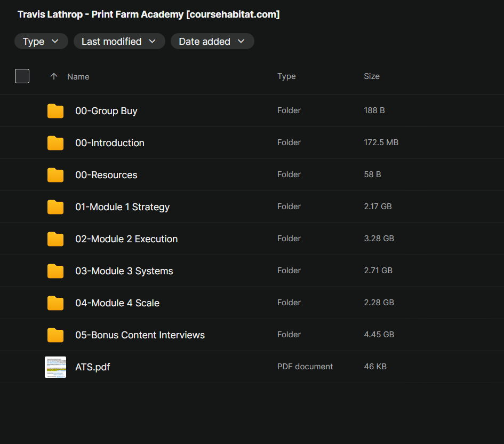Select the ATS.pdf file name
Viewport: 504px width, 444px height.
[93, 367]
